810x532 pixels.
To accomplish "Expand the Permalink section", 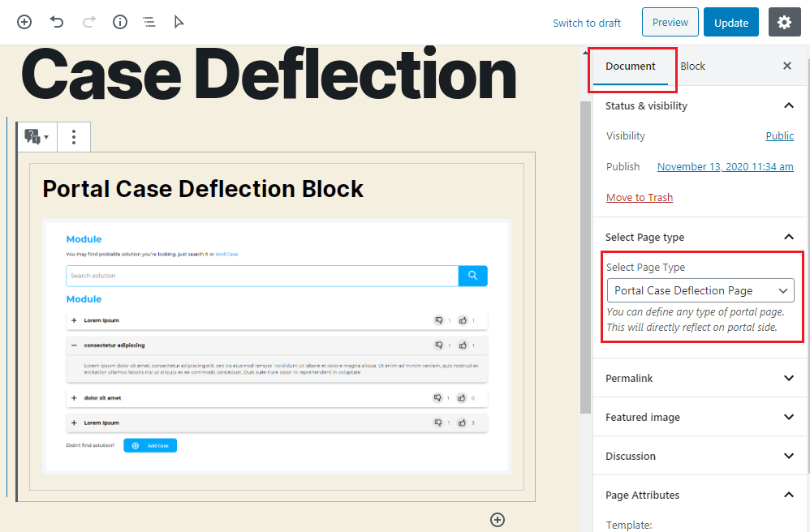I will (x=700, y=378).
